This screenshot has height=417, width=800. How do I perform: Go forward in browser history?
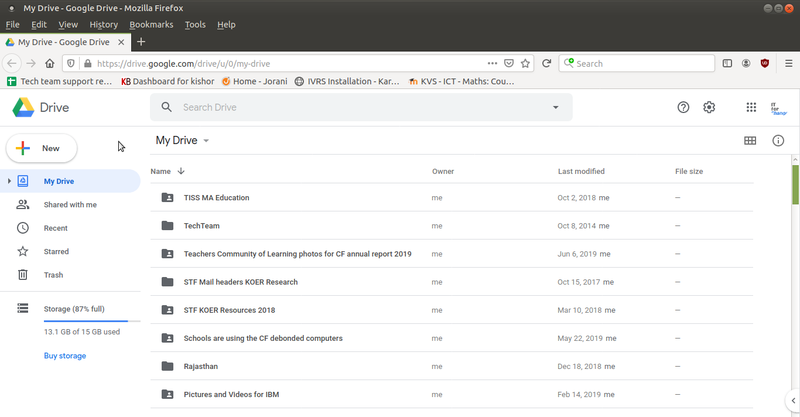(31, 63)
